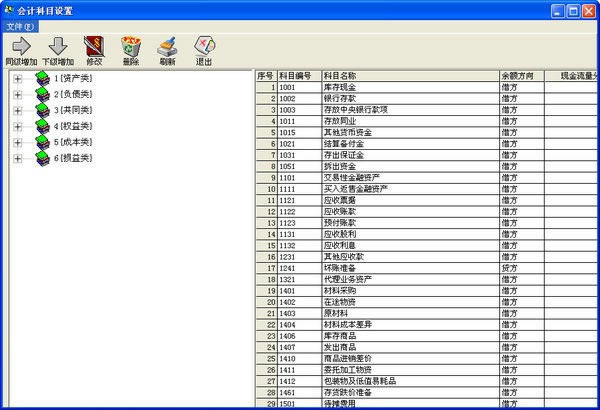Click the 退出 exit icon
The image size is (600, 410).
point(204,45)
